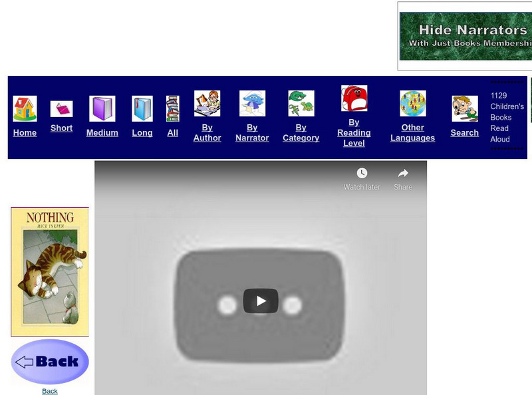
Task: Open the Other Languages link
Action: [412, 133]
